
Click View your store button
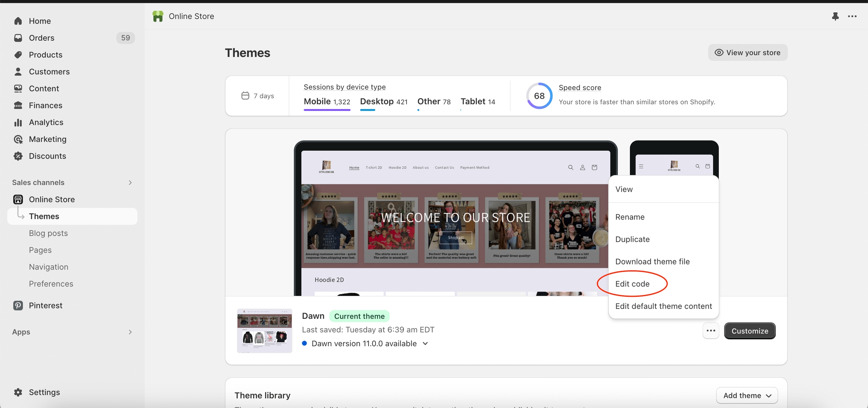click(747, 53)
